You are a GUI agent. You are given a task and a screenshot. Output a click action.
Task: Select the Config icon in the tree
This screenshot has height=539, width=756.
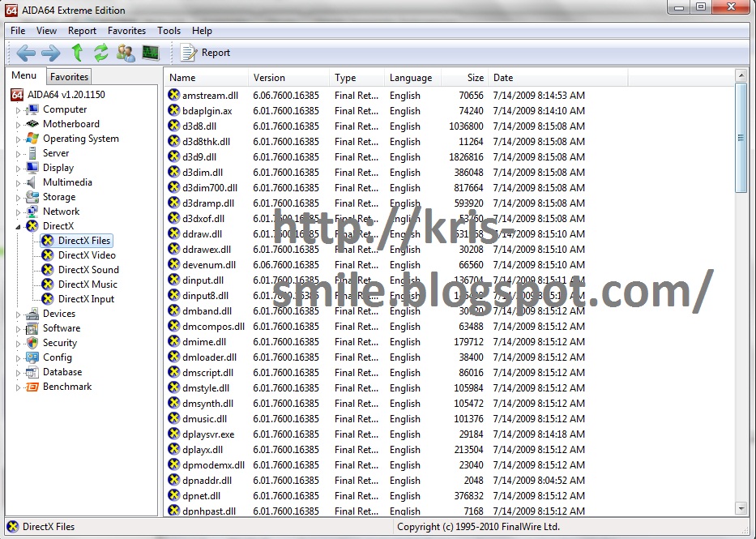(x=32, y=357)
